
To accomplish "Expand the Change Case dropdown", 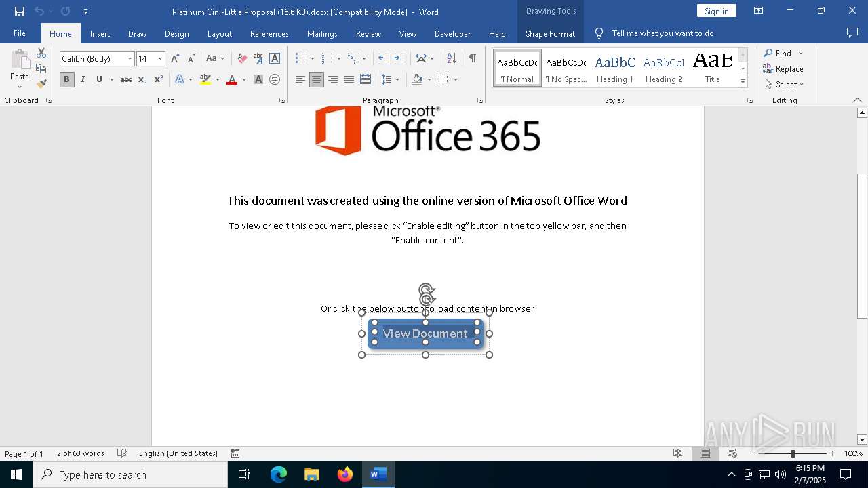I will tap(222, 59).
